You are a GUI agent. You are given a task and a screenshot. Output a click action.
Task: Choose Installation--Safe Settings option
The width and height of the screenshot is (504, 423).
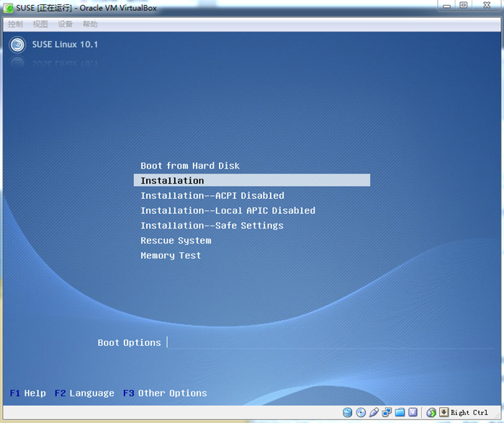[x=212, y=226]
